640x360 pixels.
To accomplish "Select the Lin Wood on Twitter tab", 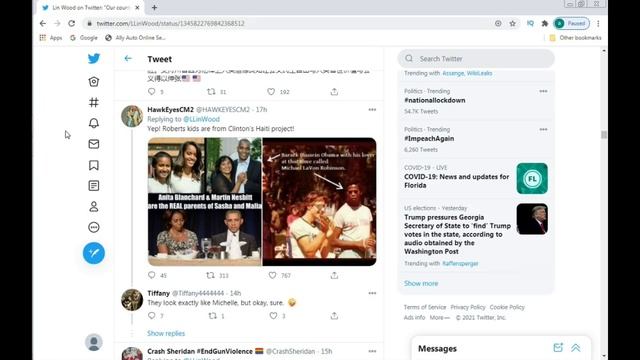I will [x=91, y=7].
